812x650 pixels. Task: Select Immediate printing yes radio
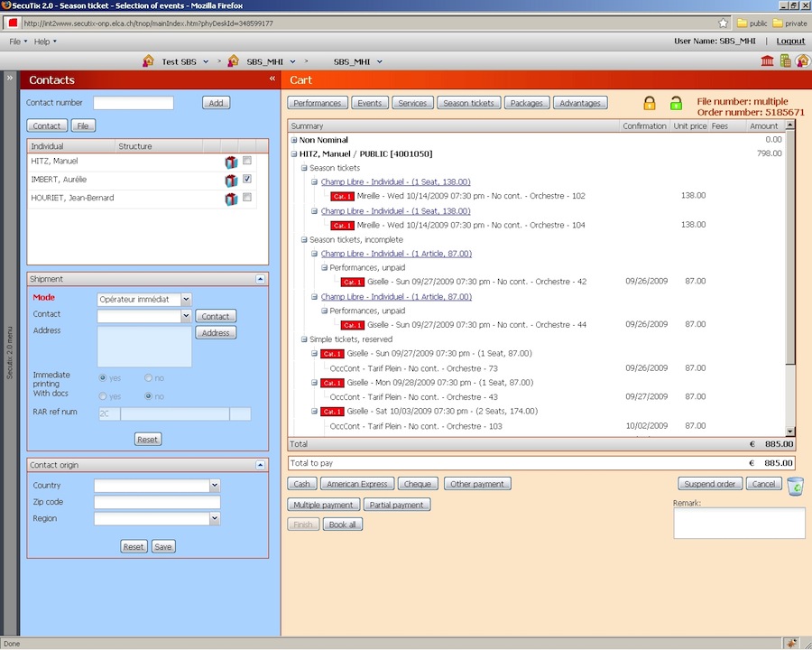click(x=103, y=378)
